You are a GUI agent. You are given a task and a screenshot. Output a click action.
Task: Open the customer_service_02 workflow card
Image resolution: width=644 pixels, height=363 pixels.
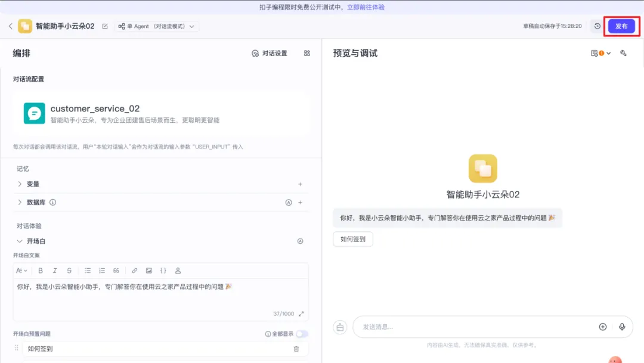pos(160,113)
